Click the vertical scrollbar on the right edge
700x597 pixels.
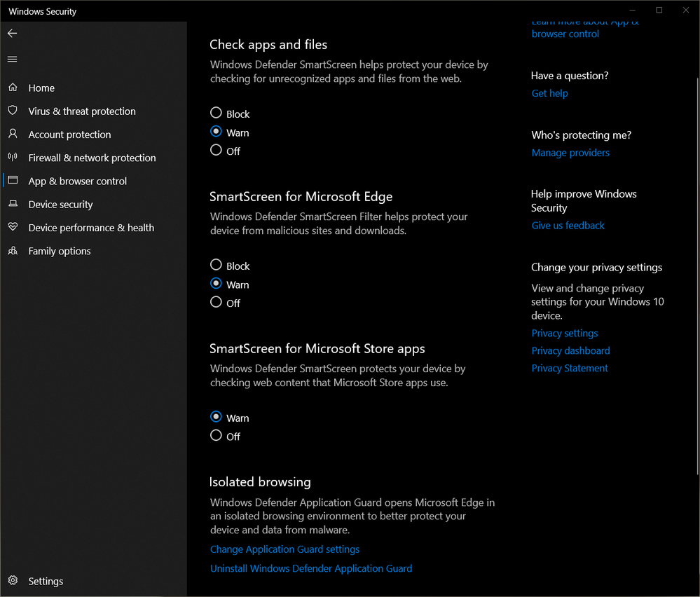point(698,277)
